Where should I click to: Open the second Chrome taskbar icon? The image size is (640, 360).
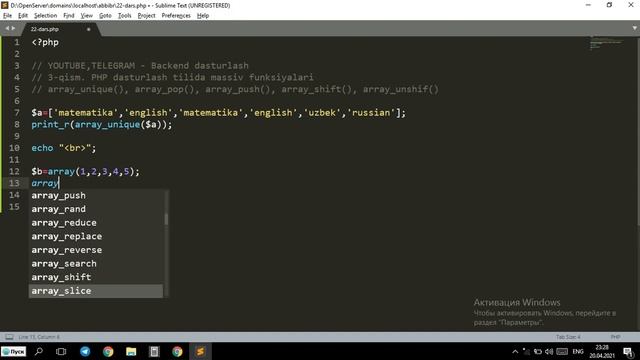[x=177, y=351]
